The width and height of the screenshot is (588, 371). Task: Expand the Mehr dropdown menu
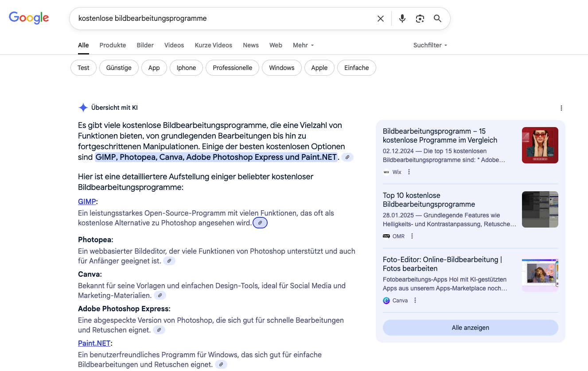(x=303, y=45)
